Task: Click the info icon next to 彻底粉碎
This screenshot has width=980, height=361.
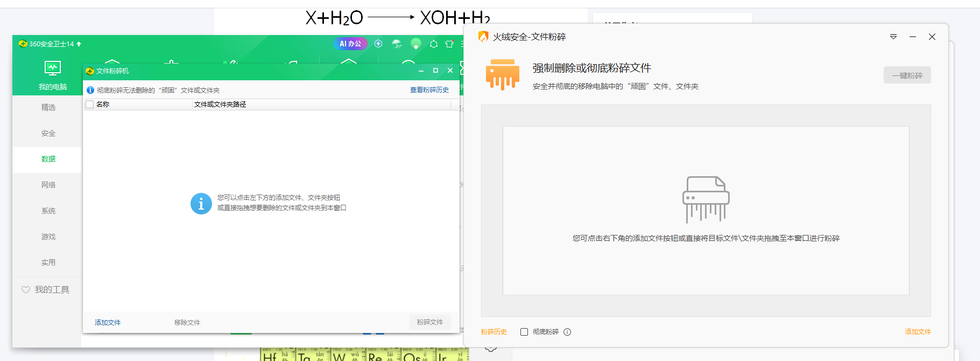Action: [567, 332]
